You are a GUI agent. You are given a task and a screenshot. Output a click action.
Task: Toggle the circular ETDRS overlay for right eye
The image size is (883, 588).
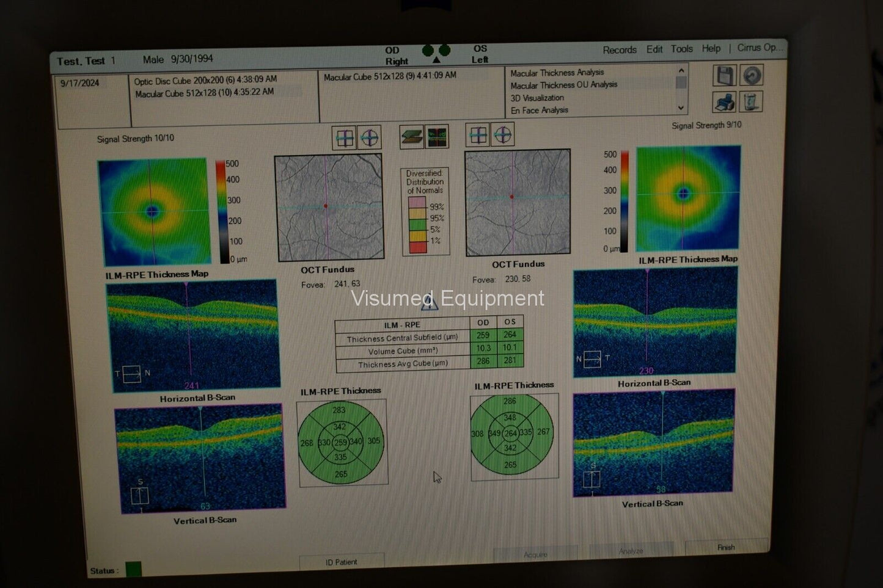tap(369, 138)
